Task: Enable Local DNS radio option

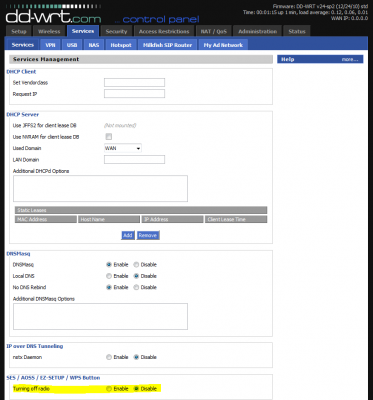Action: pos(109,276)
